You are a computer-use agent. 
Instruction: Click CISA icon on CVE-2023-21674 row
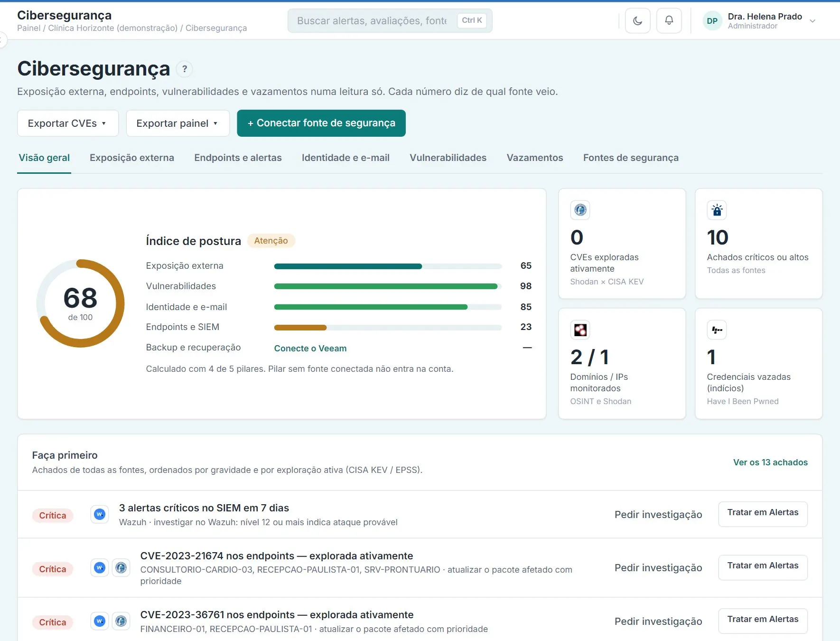[121, 567]
